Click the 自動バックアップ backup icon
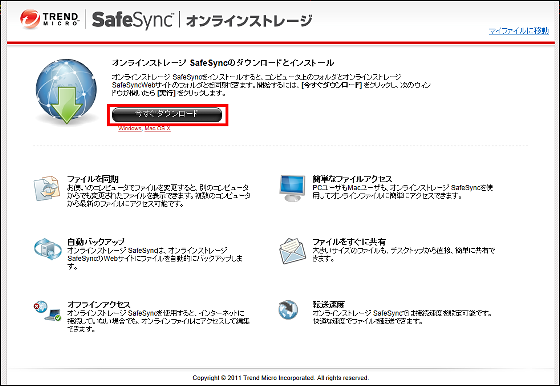 pos(48,249)
